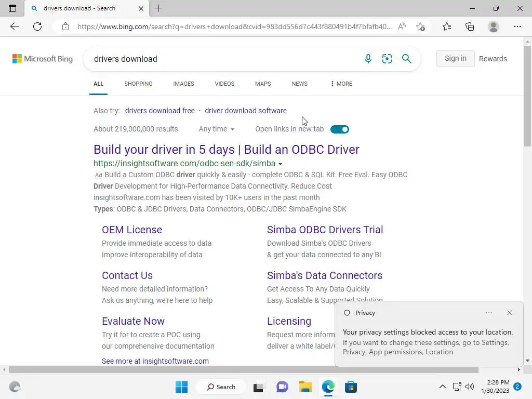This screenshot has width=532, height=399.
Task: Select the ALL results tab
Action: [x=98, y=84]
